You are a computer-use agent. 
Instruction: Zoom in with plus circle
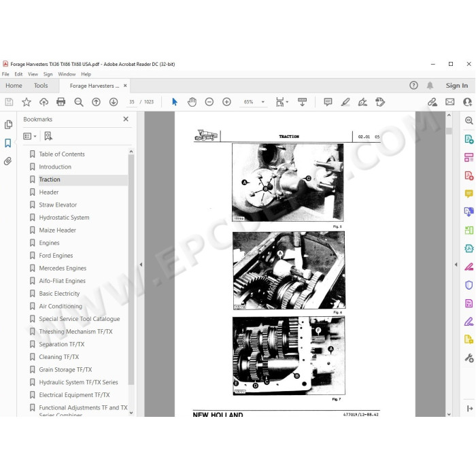coord(226,102)
